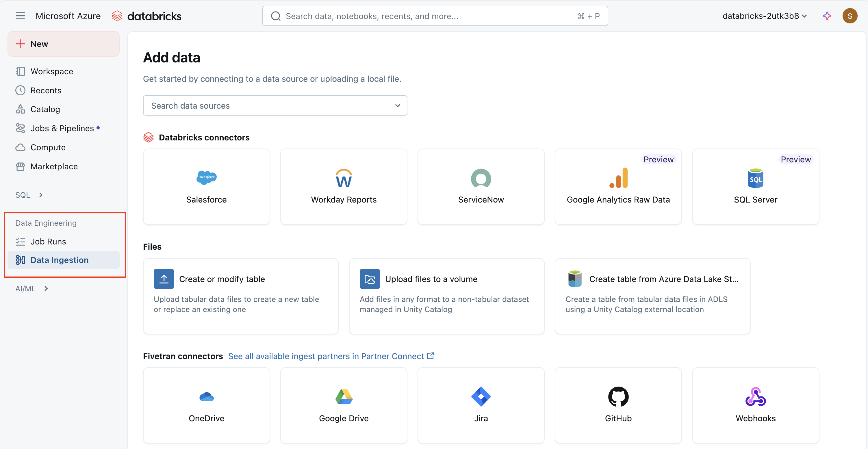Select the Webhooks connector tile
The image size is (868, 449).
[756, 405]
